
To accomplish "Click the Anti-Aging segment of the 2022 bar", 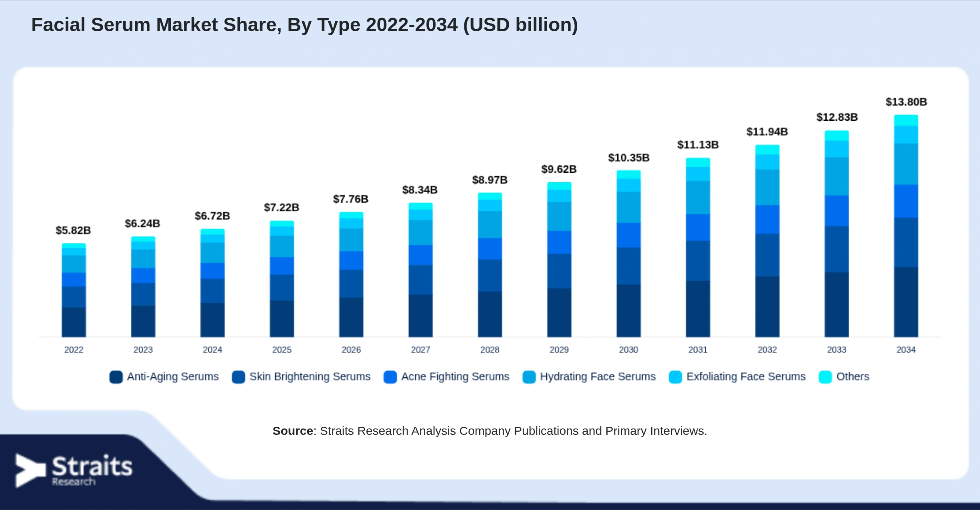I will click(74, 322).
